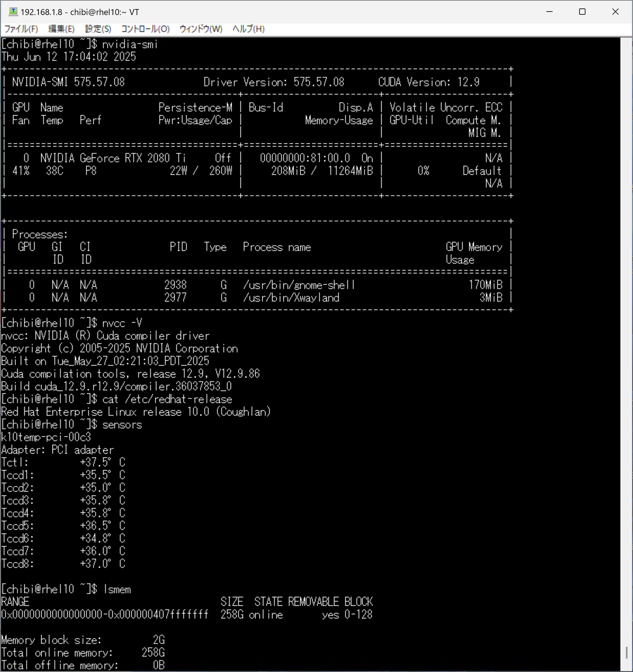Click the Driver Version 575.57.08 text

(274, 82)
